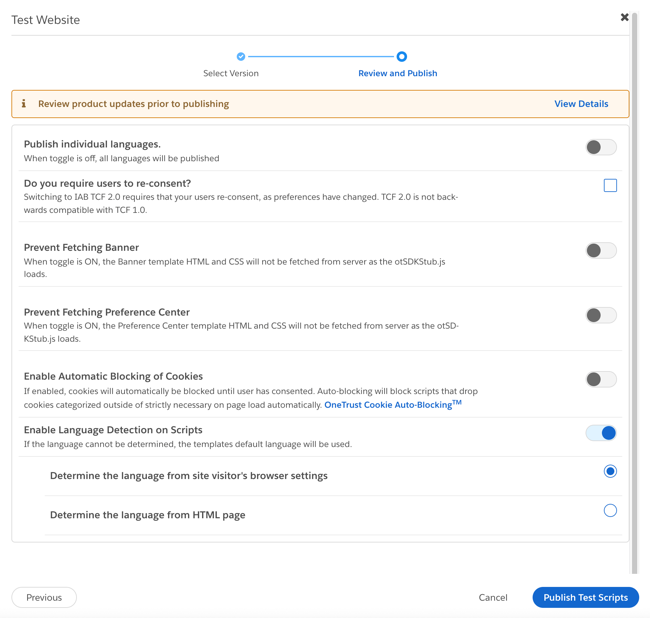
Task: Enable Automatic Blocking of Cookies toggle
Action: (601, 379)
